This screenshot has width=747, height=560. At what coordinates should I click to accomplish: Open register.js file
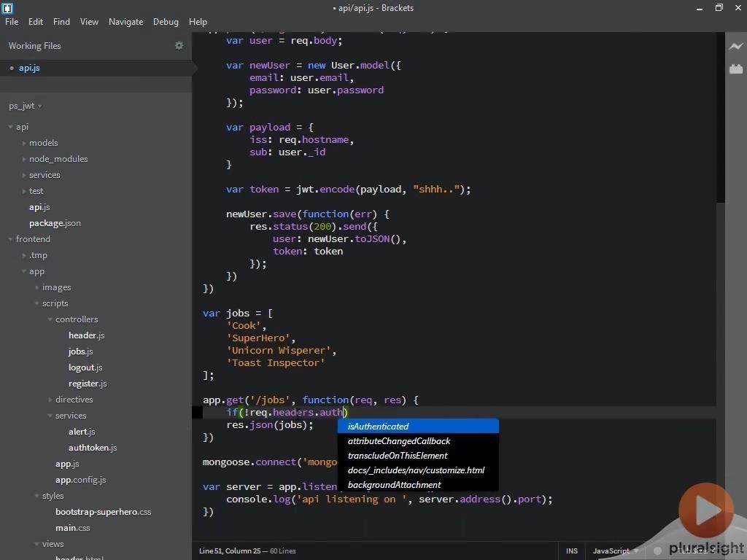[x=88, y=384]
